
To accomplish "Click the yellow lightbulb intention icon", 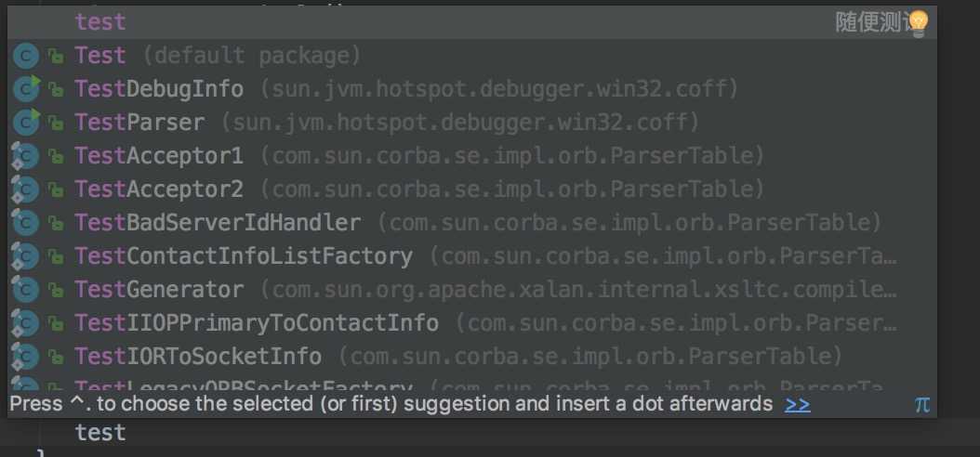I will [918, 24].
